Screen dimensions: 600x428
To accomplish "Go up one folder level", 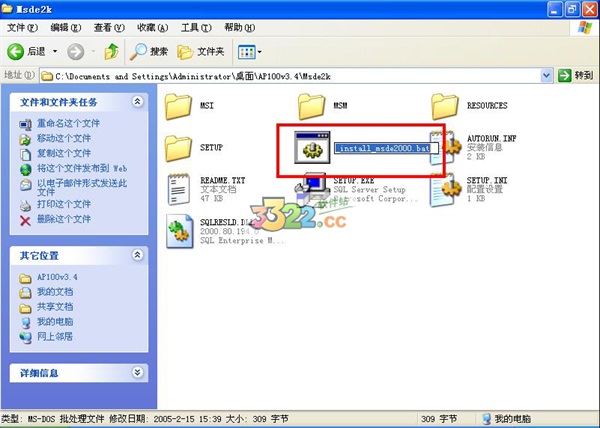I will tap(111, 51).
